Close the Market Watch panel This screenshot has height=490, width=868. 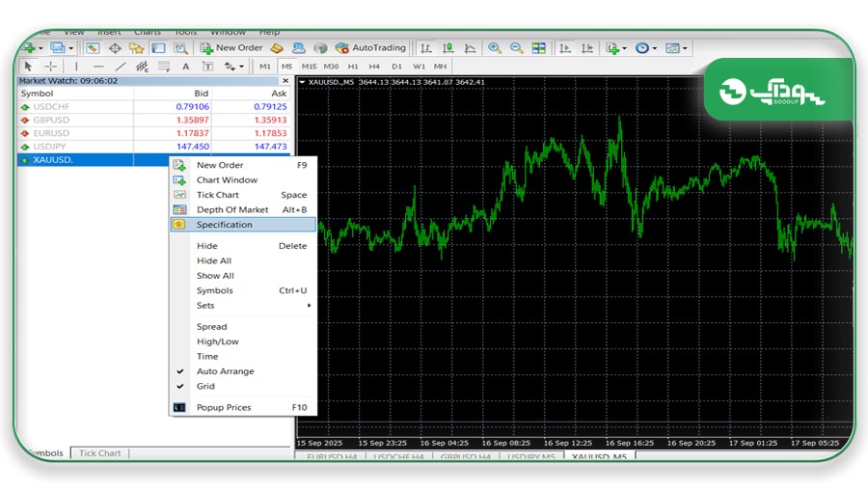pos(285,81)
